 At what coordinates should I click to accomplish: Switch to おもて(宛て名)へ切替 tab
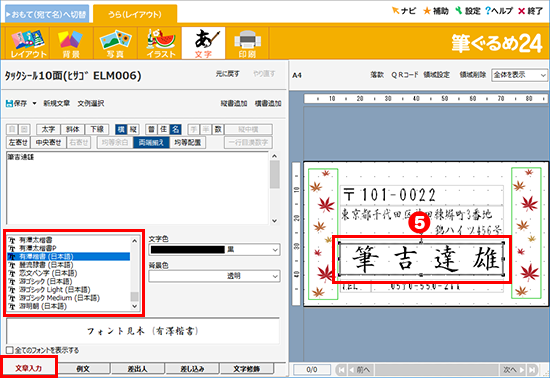(x=46, y=14)
